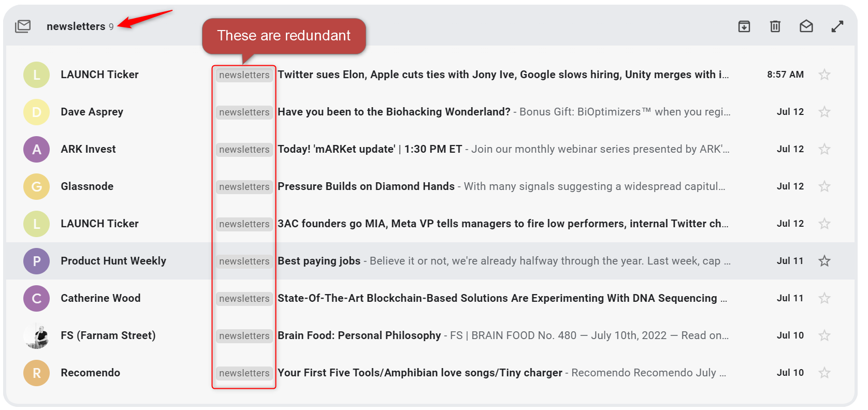Select the Farnam Street photo avatar
Viewport: 868px width, 410px height.
(36, 335)
